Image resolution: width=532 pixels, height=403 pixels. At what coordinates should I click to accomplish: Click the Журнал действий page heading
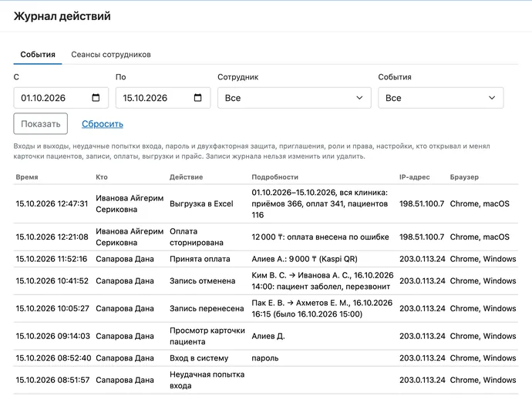click(62, 16)
